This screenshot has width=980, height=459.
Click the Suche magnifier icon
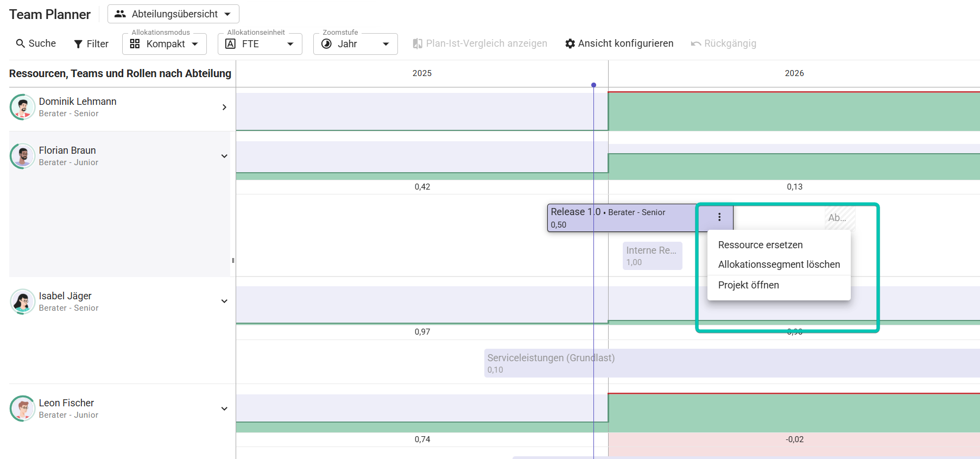(x=21, y=43)
